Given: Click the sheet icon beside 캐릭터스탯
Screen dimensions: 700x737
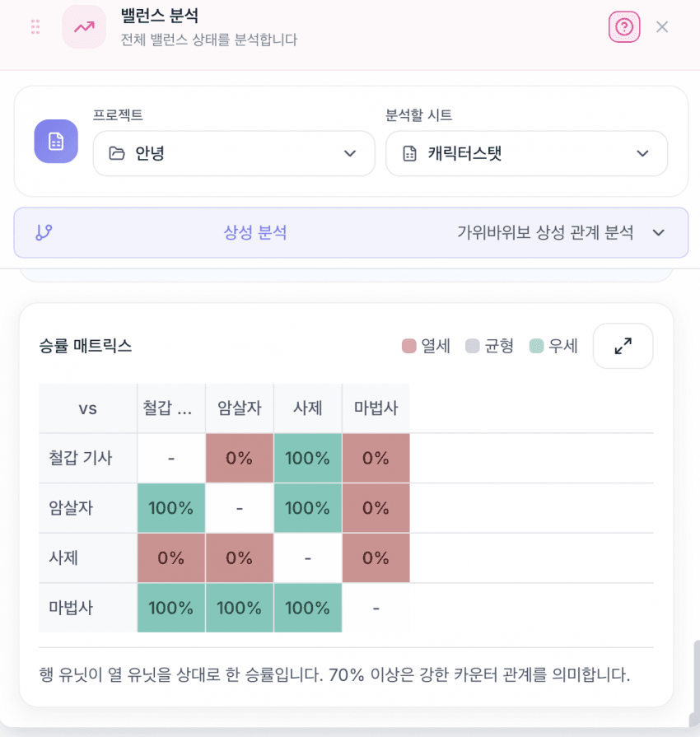Looking at the screenshot, I should 409,153.
